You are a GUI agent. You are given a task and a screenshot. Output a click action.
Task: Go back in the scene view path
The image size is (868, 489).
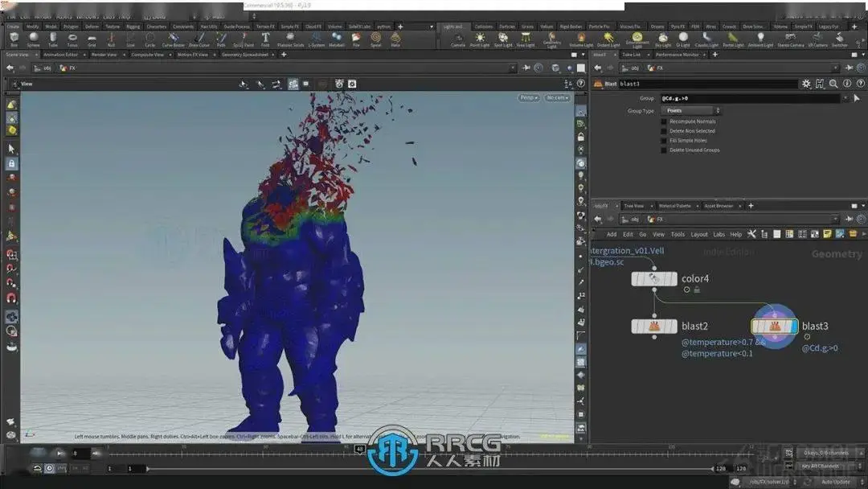point(10,68)
